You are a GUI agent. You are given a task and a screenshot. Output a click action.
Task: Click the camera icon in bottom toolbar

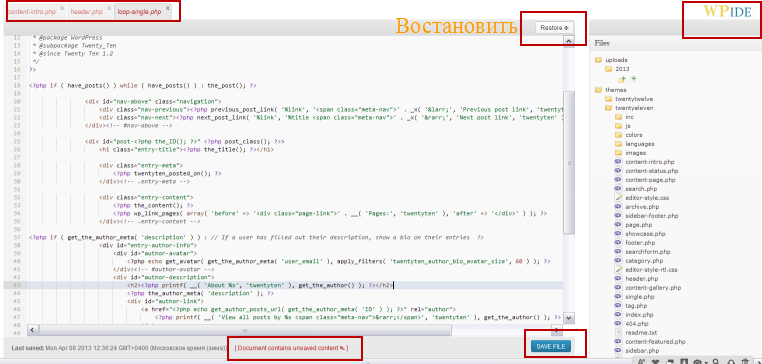(x=697, y=361)
